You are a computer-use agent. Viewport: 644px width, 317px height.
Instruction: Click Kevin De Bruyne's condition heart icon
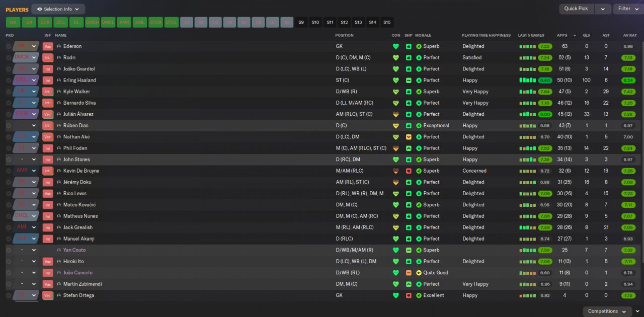coord(396,171)
